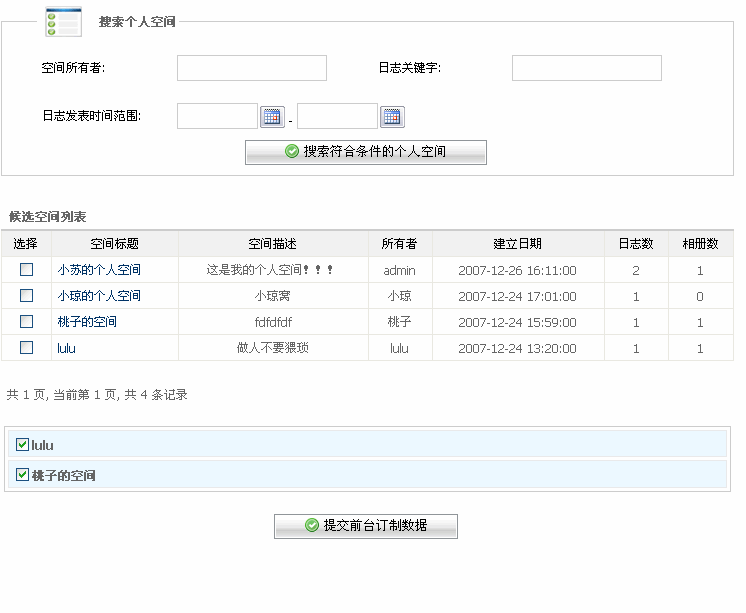Open the lulu space title link
The width and height of the screenshot is (746, 613).
(x=66, y=348)
